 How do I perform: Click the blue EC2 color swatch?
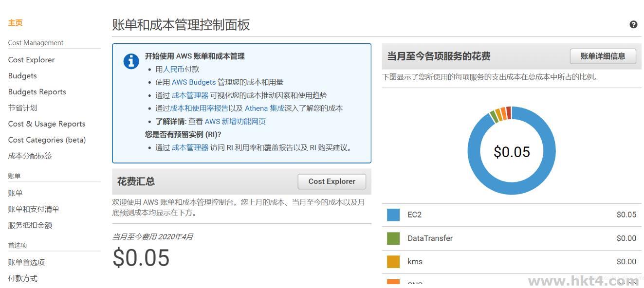[x=393, y=215]
